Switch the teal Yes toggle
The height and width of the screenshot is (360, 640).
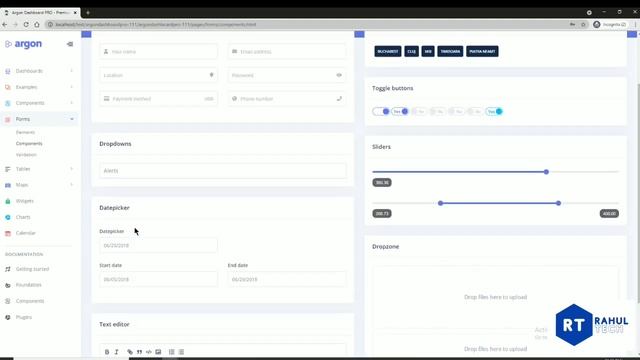click(494, 111)
